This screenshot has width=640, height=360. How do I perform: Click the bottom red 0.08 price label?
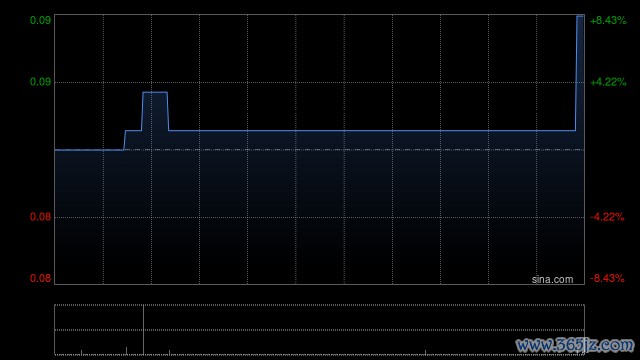click(x=40, y=278)
